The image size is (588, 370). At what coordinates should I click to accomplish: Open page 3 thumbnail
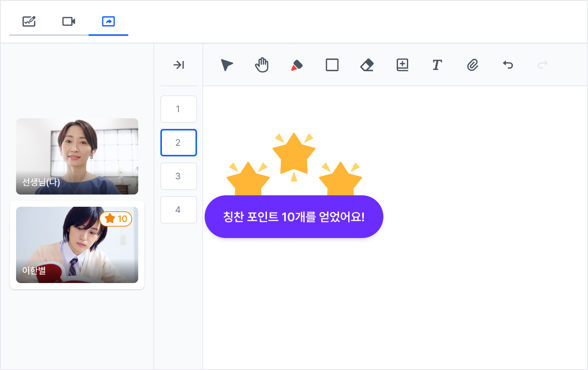[179, 176]
